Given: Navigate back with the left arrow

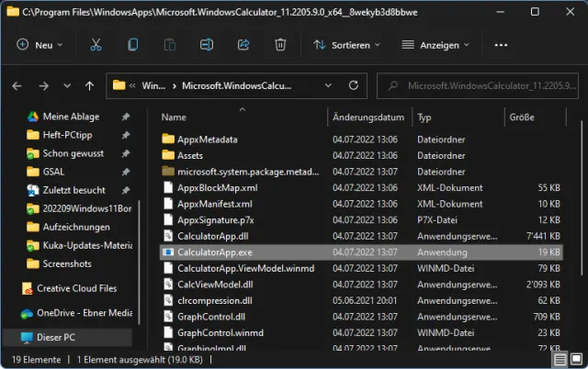Looking at the screenshot, I should [x=17, y=86].
